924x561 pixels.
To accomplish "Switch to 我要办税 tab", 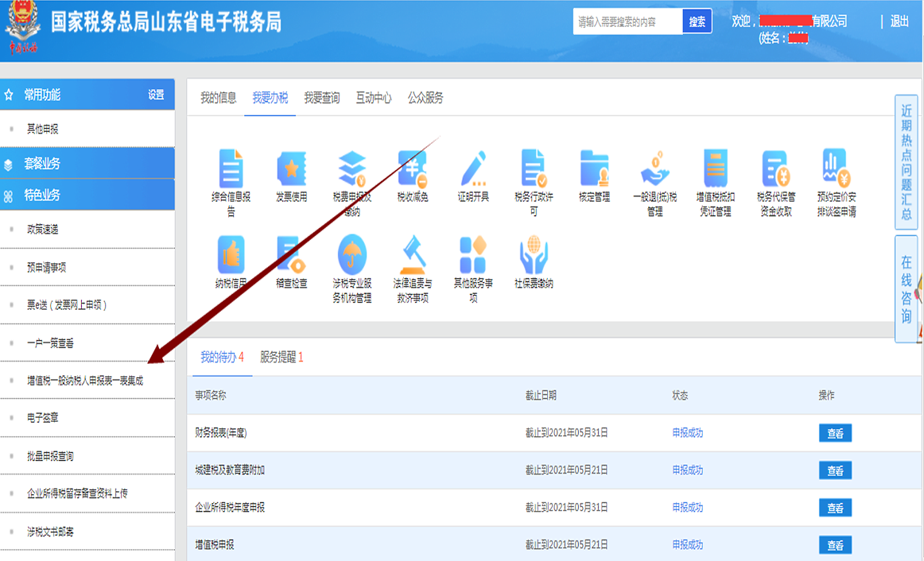I will (x=270, y=98).
